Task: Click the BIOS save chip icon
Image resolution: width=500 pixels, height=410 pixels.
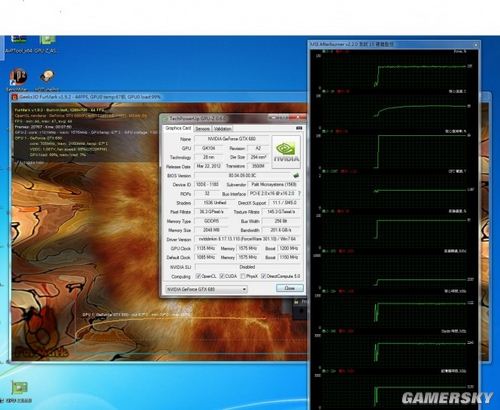Action: (x=296, y=175)
